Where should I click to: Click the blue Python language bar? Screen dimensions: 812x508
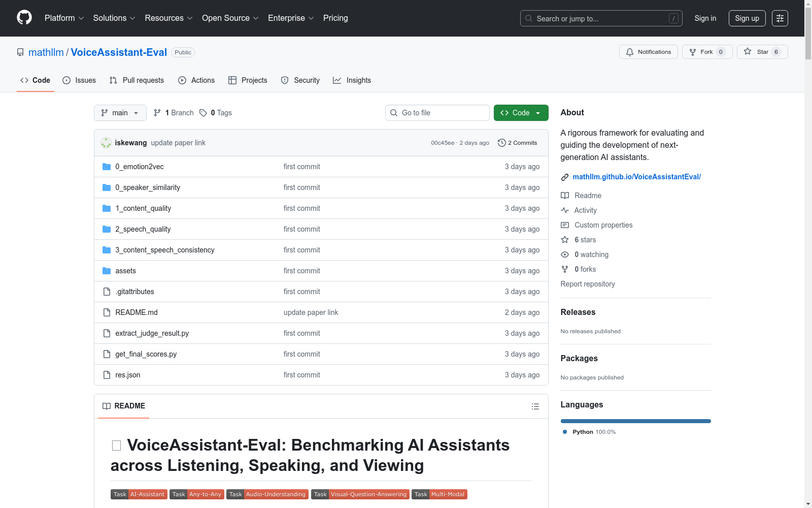pyautogui.click(x=636, y=421)
